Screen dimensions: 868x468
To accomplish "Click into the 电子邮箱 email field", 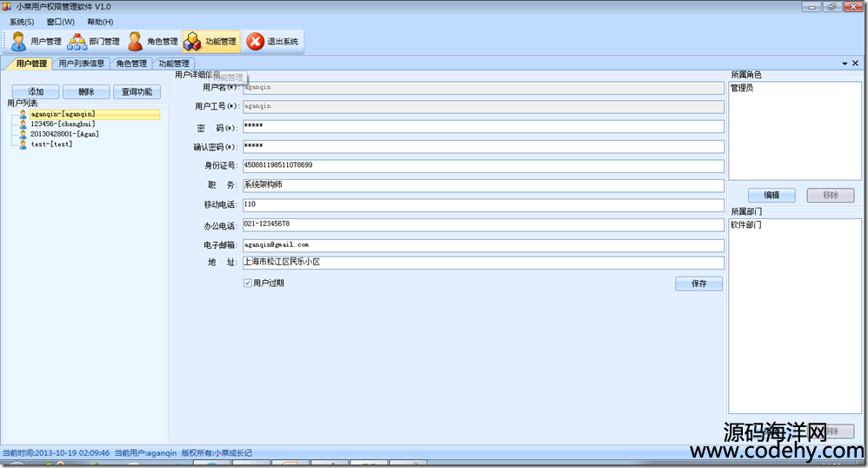I will pyautogui.click(x=483, y=245).
